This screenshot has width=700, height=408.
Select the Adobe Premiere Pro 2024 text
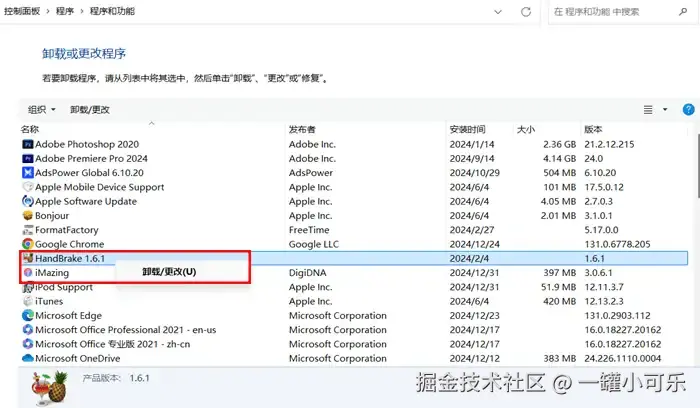(x=92, y=158)
